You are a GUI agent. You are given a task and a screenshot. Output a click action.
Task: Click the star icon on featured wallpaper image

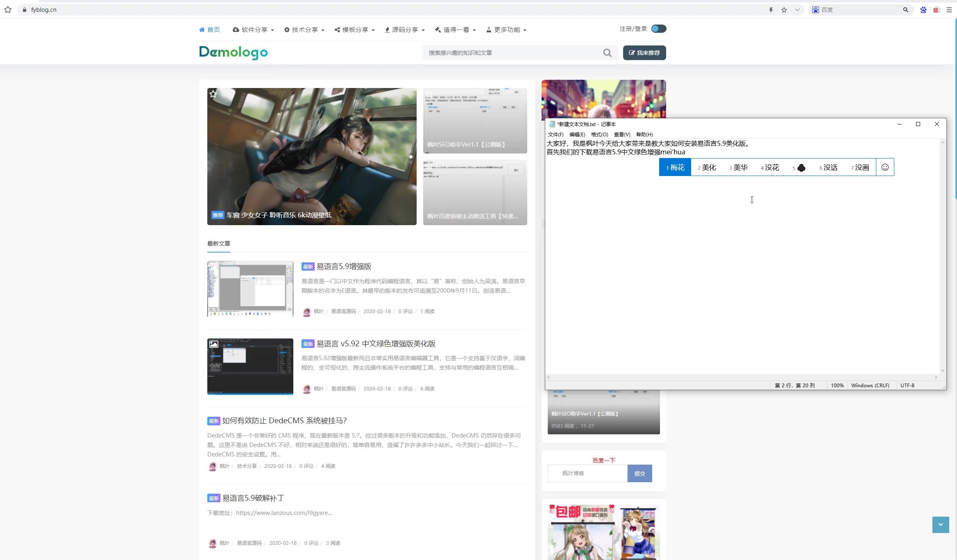pyautogui.click(x=213, y=94)
